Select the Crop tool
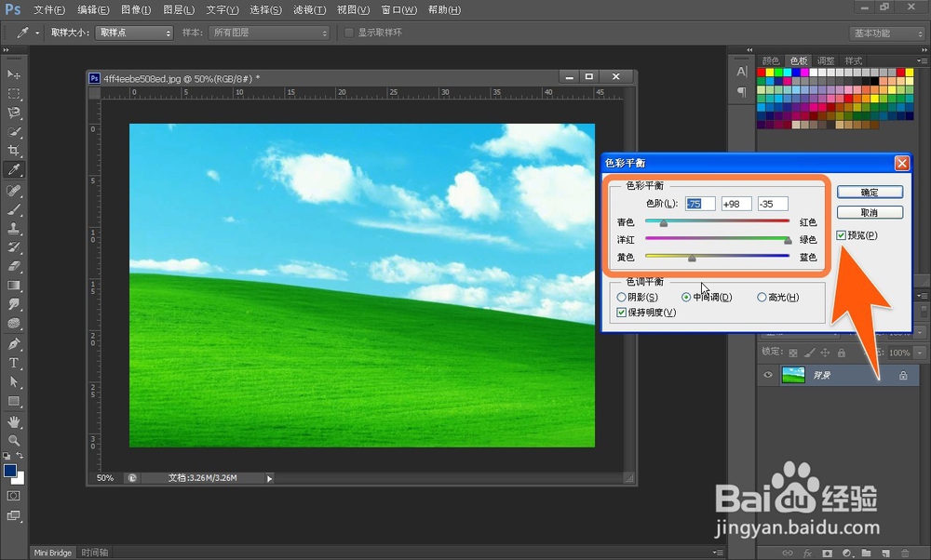The height and width of the screenshot is (560, 931). pyautogui.click(x=14, y=151)
